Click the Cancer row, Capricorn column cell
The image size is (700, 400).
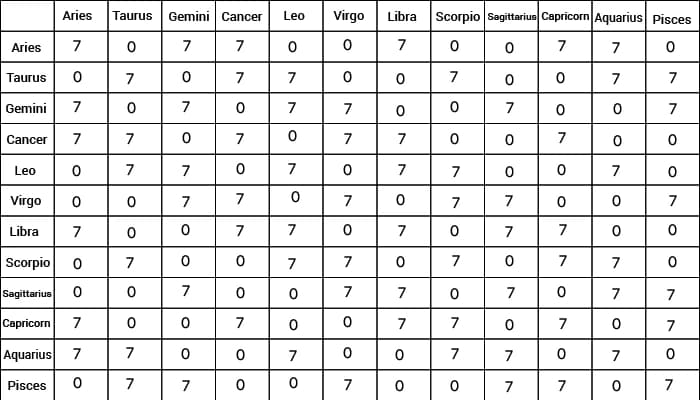click(x=563, y=139)
